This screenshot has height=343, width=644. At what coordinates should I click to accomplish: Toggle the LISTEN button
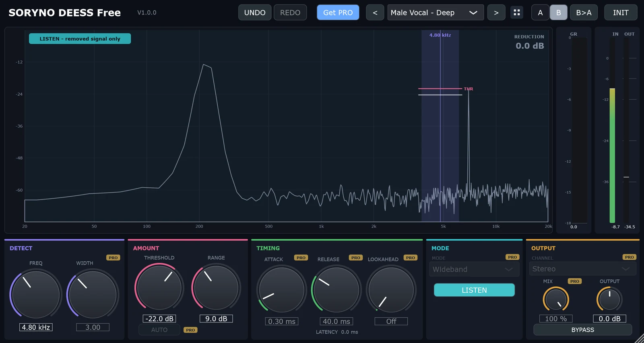click(x=474, y=290)
